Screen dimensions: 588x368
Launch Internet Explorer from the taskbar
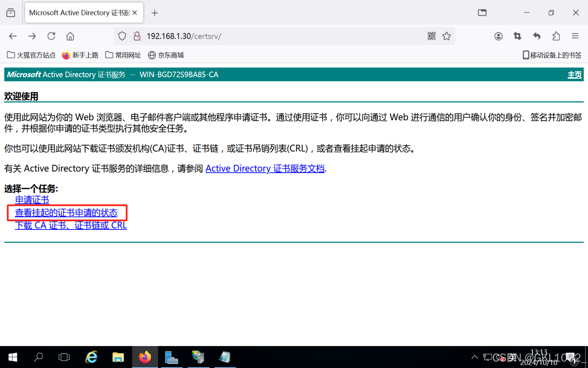[x=91, y=357]
